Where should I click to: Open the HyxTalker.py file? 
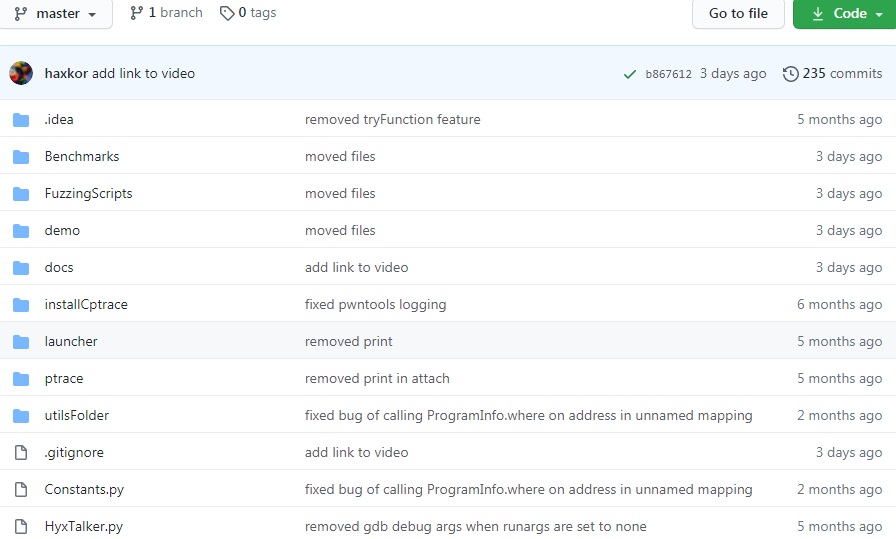pyautogui.click(x=83, y=526)
